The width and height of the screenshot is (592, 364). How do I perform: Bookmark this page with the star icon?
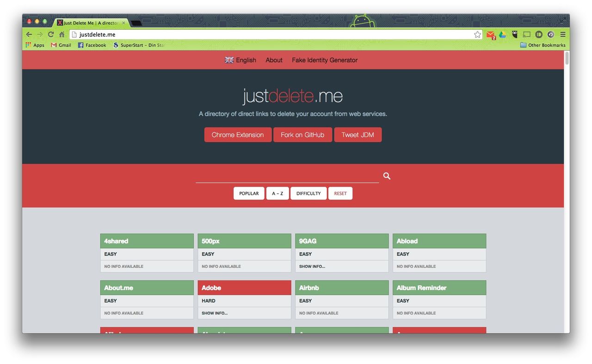pos(477,35)
